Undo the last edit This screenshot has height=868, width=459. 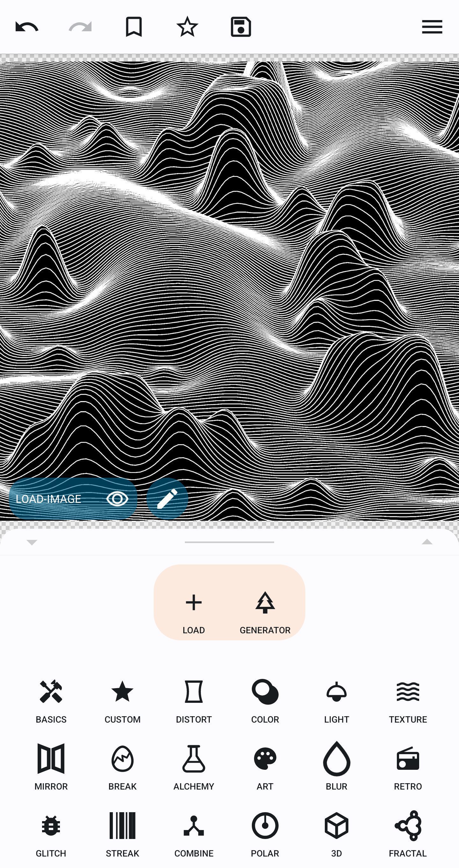(x=27, y=27)
